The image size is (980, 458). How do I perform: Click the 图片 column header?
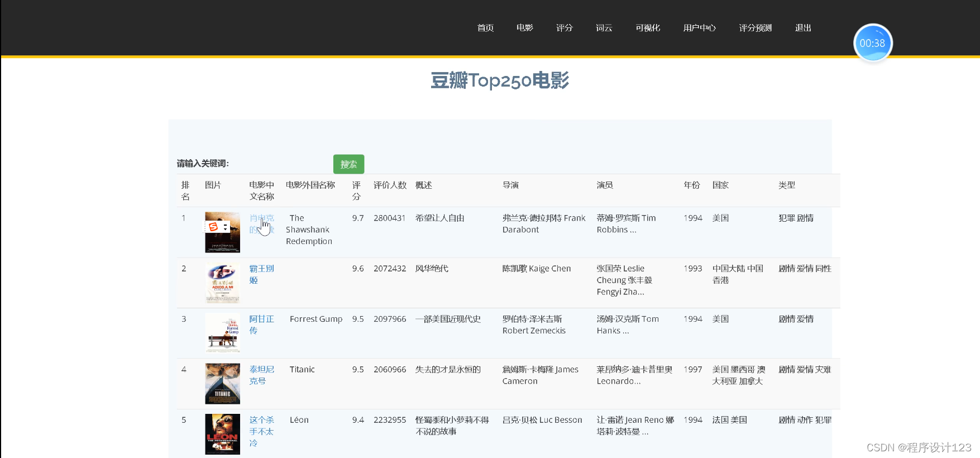coord(213,185)
